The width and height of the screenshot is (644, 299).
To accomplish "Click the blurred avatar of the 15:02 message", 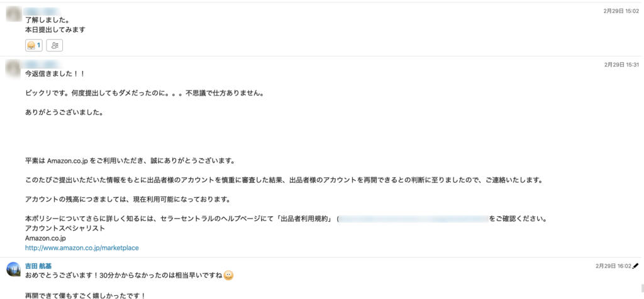I will click(13, 15).
